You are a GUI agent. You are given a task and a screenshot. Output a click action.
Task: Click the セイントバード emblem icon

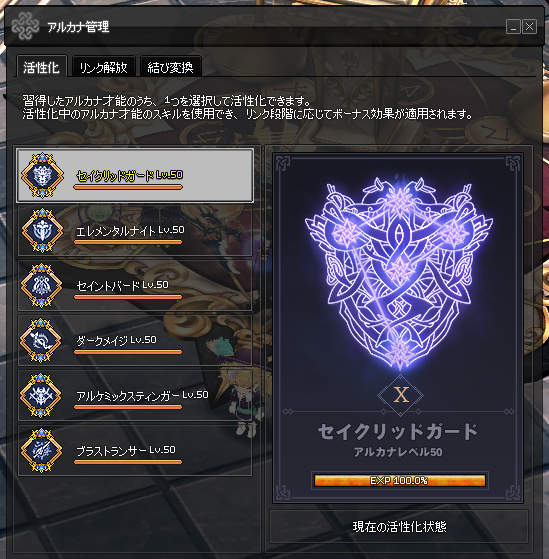[42, 285]
